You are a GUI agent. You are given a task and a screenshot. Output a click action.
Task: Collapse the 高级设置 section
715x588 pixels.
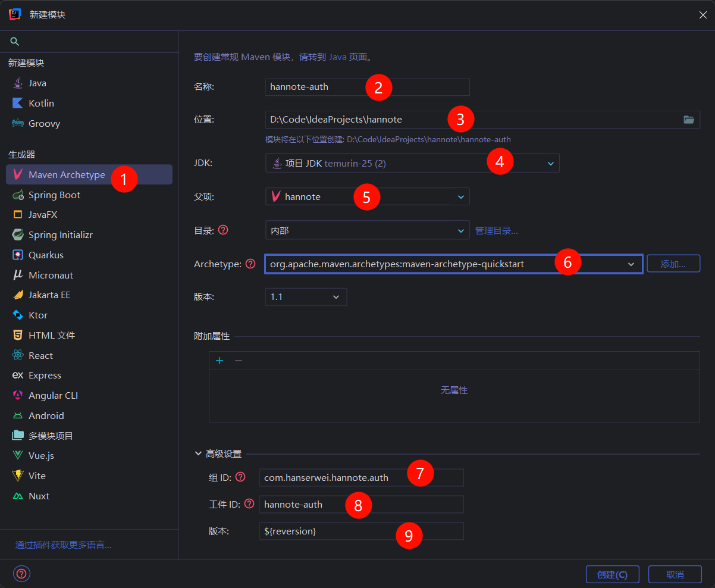(x=199, y=453)
